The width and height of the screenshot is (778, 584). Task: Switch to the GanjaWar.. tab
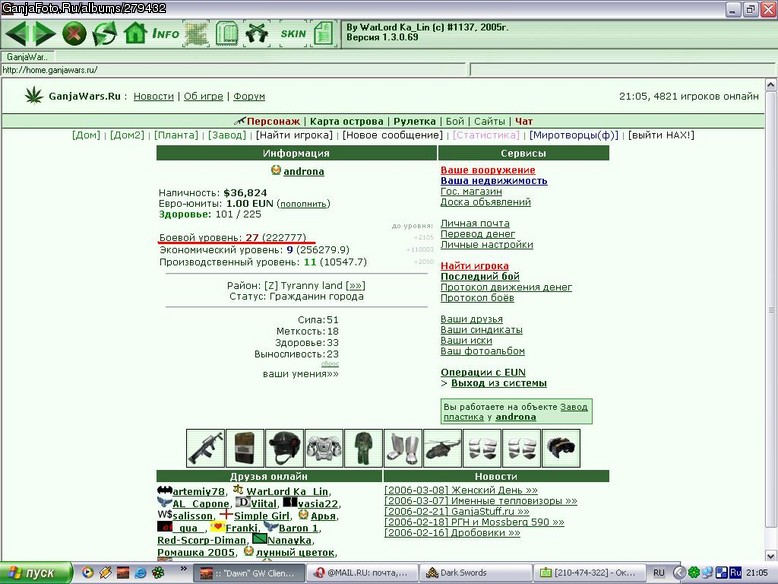click(x=27, y=57)
